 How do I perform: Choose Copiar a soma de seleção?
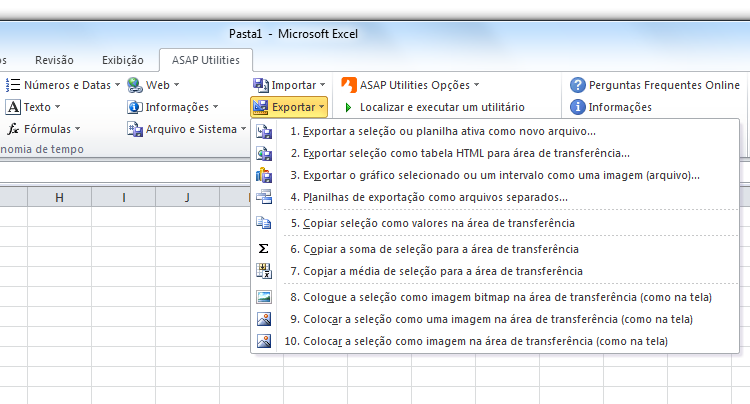pos(495,249)
